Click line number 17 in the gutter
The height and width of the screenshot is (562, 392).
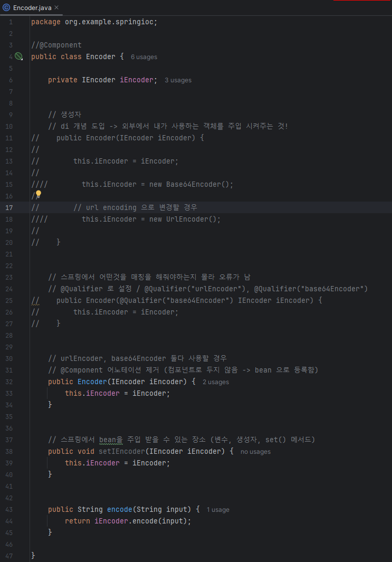click(x=9, y=207)
